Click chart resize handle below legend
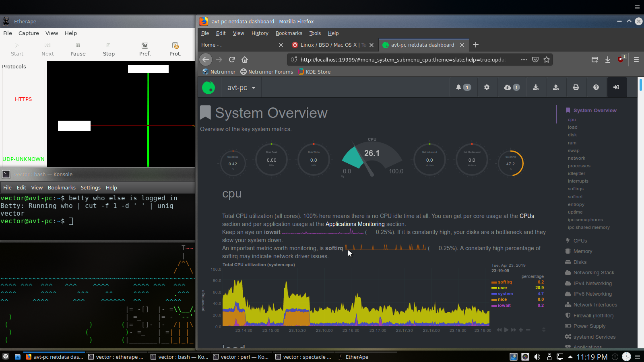Screen dimensions: 644x362 pyautogui.click(x=544, y=330)
